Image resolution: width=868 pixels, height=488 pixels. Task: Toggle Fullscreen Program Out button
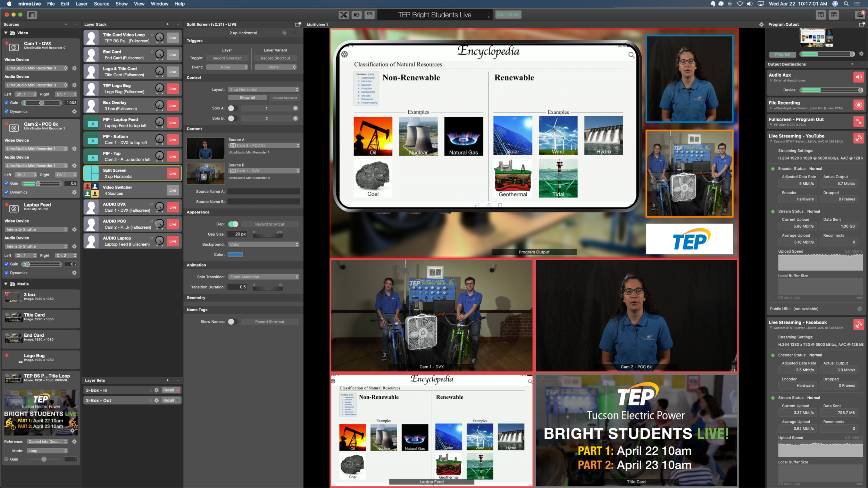[859, 121]
